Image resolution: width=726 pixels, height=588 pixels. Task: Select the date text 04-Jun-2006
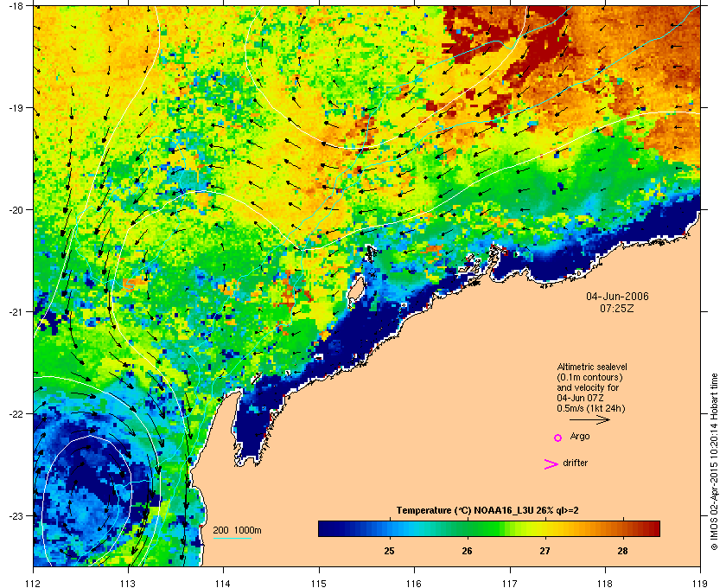(x=617, y=296)
